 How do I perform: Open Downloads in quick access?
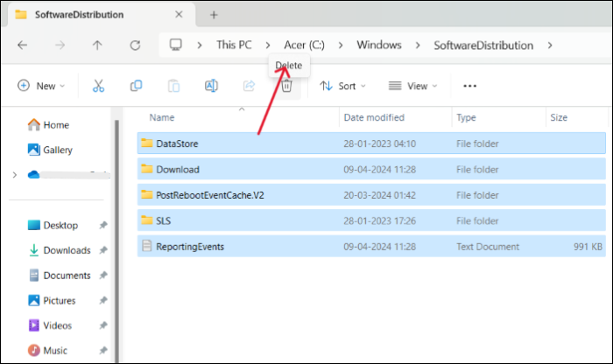point(60,250)
